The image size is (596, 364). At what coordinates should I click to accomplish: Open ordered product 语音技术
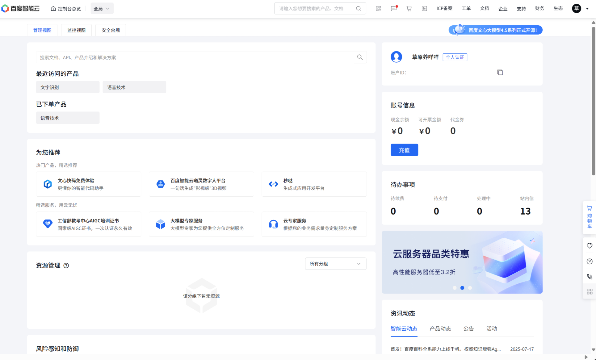click(68, 118)
